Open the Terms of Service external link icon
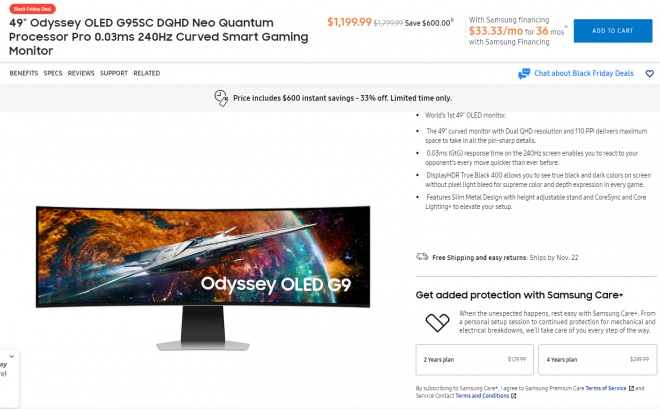The height and width of the screenshot is (409, 660). (x=631, y=388)
